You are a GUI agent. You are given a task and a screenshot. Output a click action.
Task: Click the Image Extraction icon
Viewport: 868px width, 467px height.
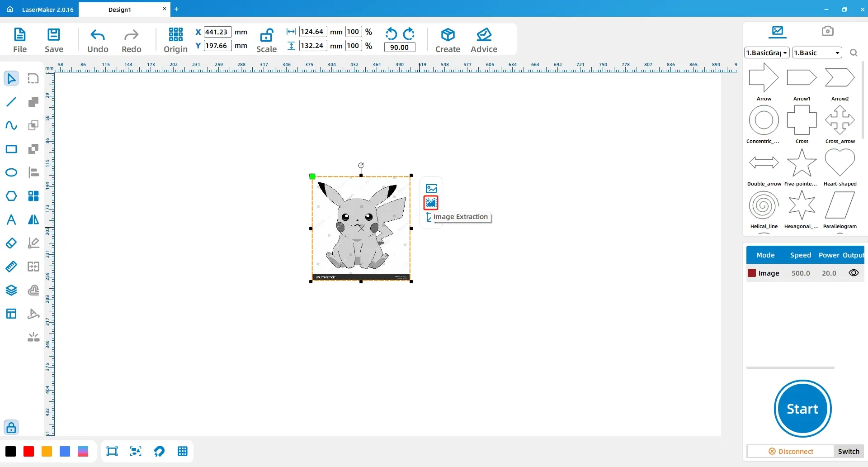(431, 203)
